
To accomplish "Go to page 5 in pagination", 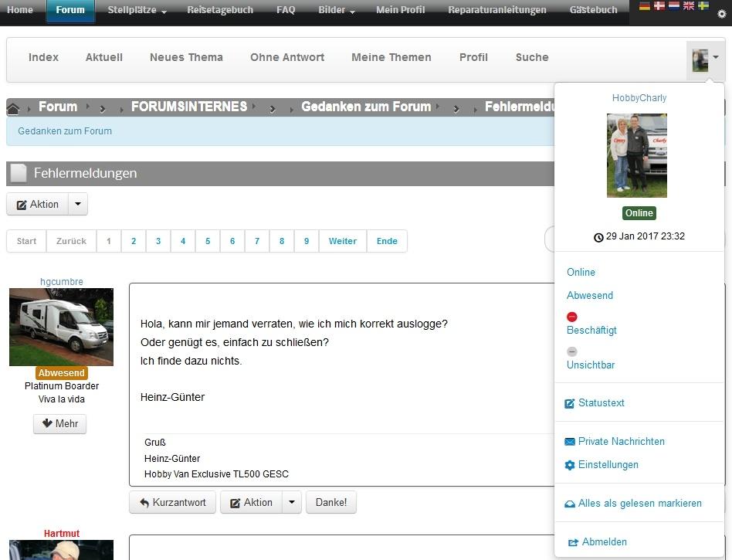I will pyautogui.click(x=208, y=241).
